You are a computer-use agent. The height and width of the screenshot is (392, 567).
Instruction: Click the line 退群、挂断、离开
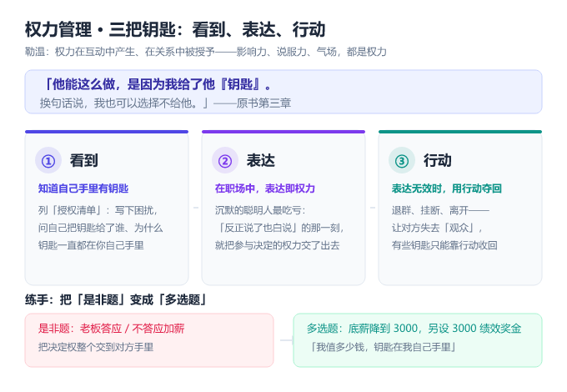click(440, 210)
